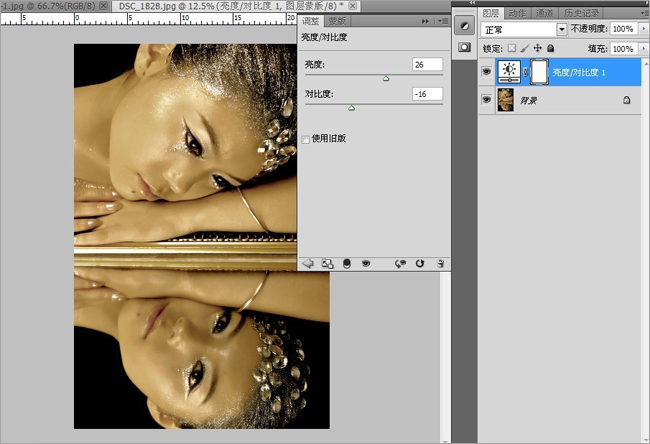This screenshot has height=444, width=650.
Task: Close the -1.jpg document tab
Action: 104,6
